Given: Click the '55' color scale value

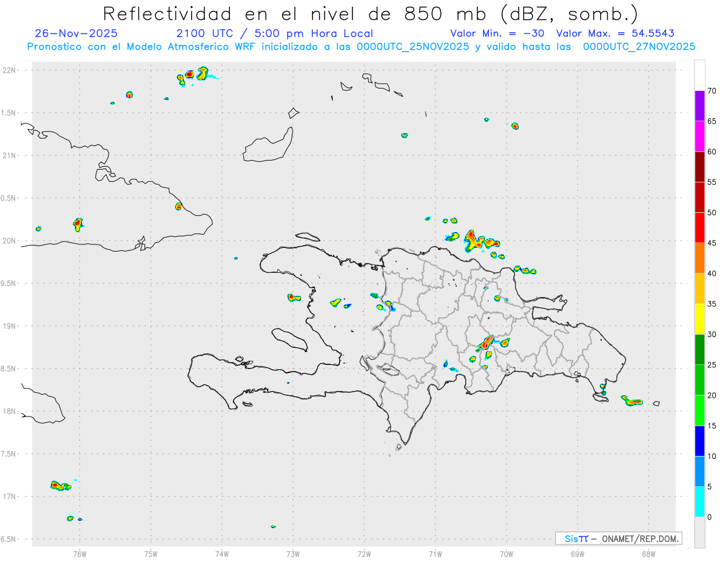Looking at the screenshot, I should 712,182.
